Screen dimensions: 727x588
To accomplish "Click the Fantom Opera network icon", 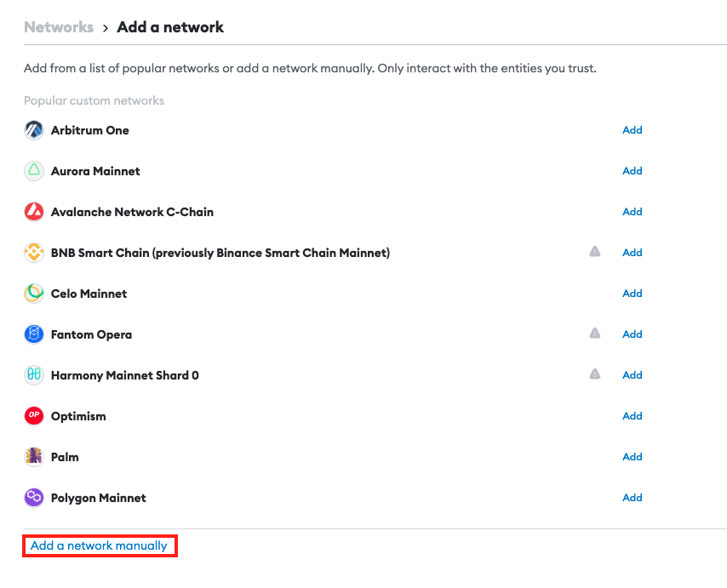I will click(x=33, y=334).
